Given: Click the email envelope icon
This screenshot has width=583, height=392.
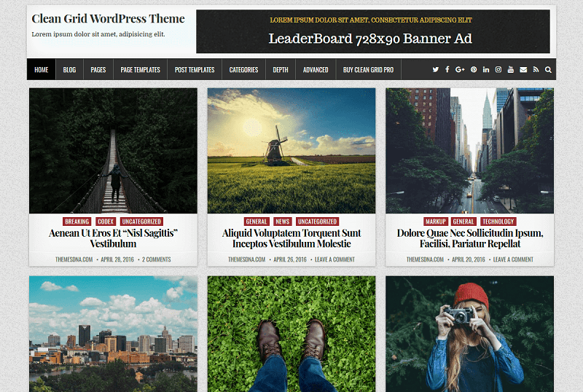Looking at the screenshot, I should tap(523, 69).
